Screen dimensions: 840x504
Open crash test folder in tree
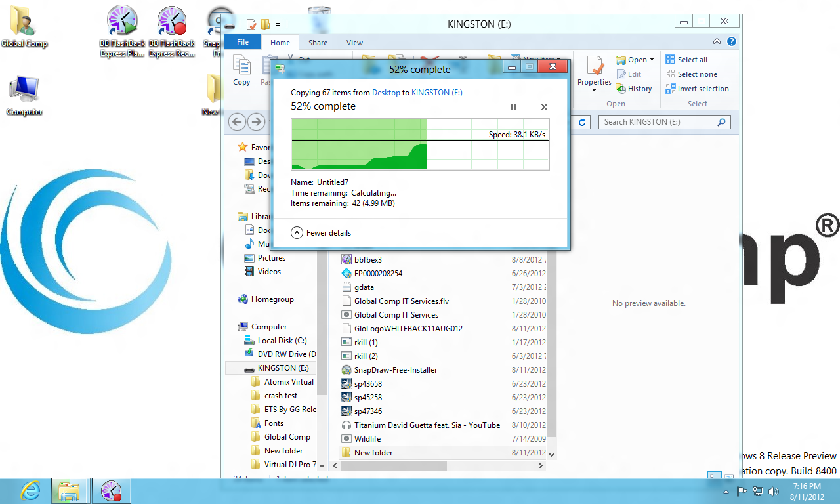pyautogui.click(x=274, y=396)
